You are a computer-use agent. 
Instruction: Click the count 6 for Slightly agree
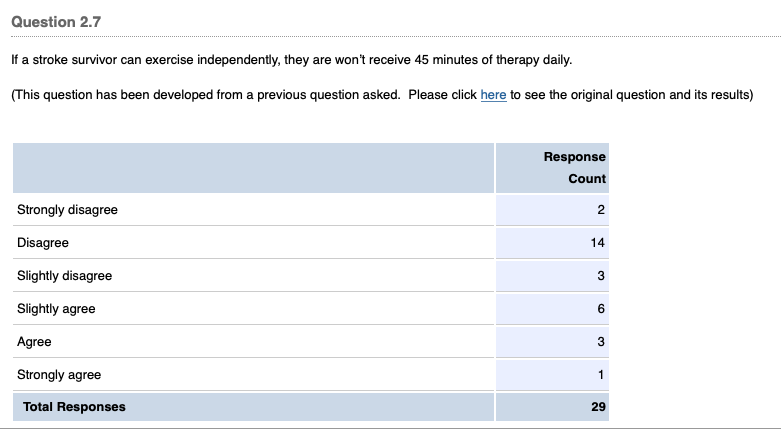click(602, 309)
